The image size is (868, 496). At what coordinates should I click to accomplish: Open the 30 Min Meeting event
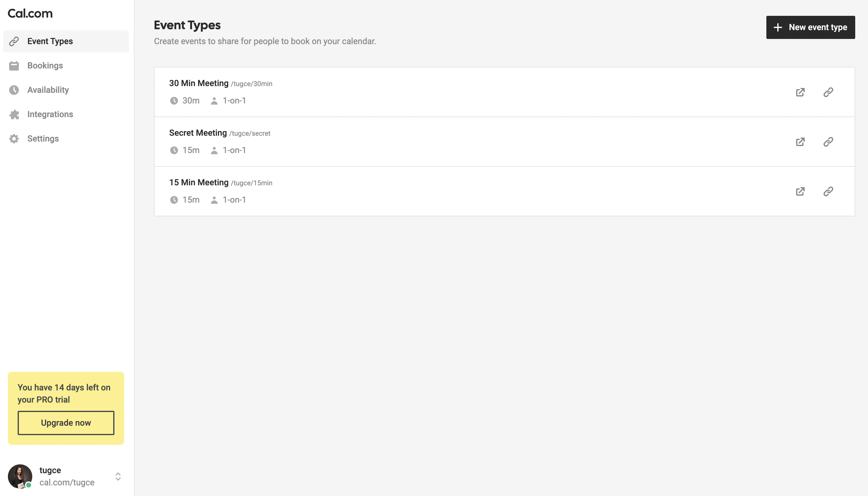click(x=199, y=83)
